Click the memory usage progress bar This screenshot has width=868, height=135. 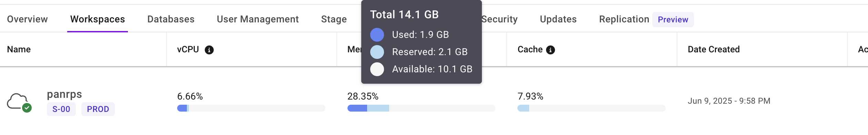point(421,108)
